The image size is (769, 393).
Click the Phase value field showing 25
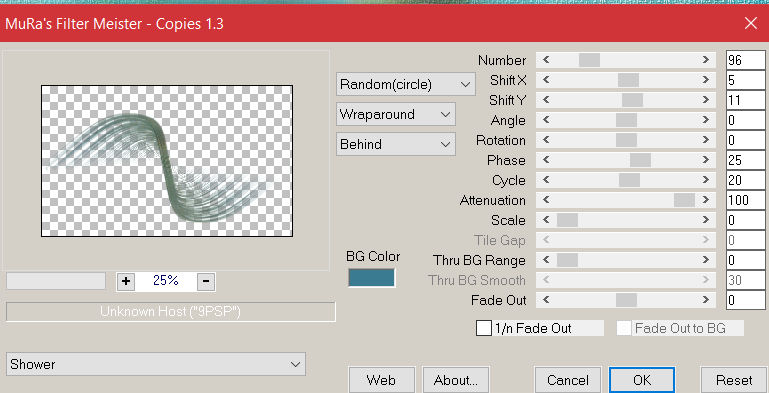point(745,160)
